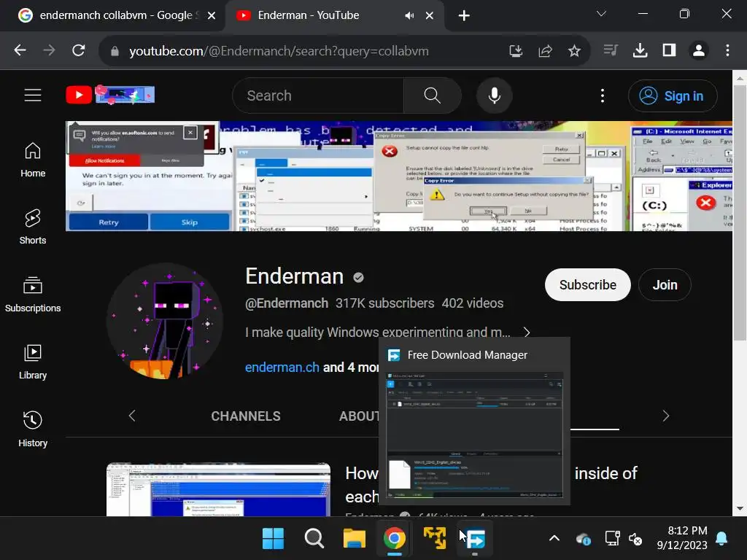Go to YouTube home via logo

coord(111,95)
